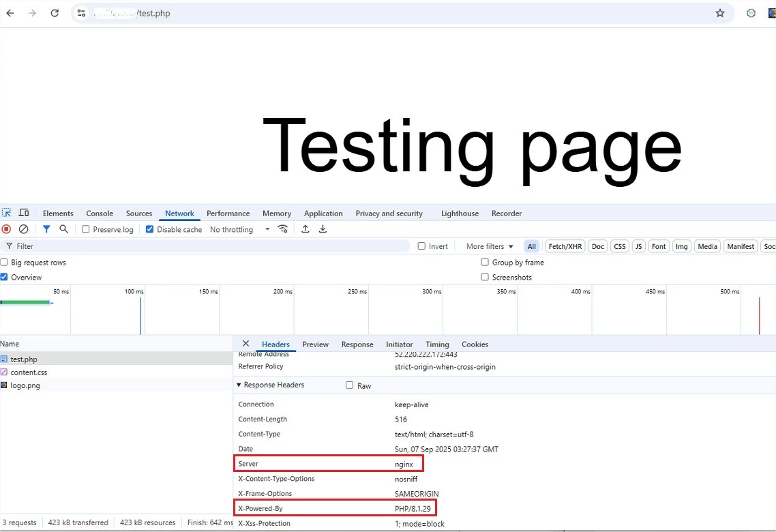View site information icon in address bar
This screenshot has width=776, height=532.
click(82, 14)
